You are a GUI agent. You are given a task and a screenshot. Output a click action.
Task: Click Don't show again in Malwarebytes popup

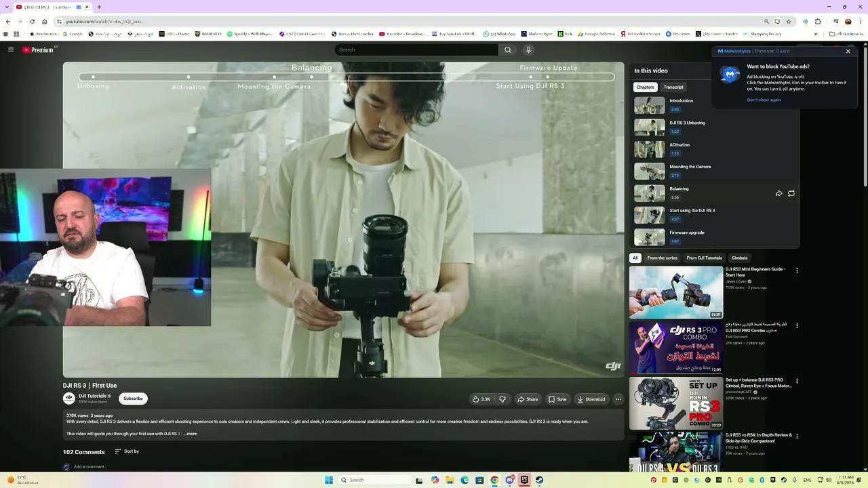764,100
